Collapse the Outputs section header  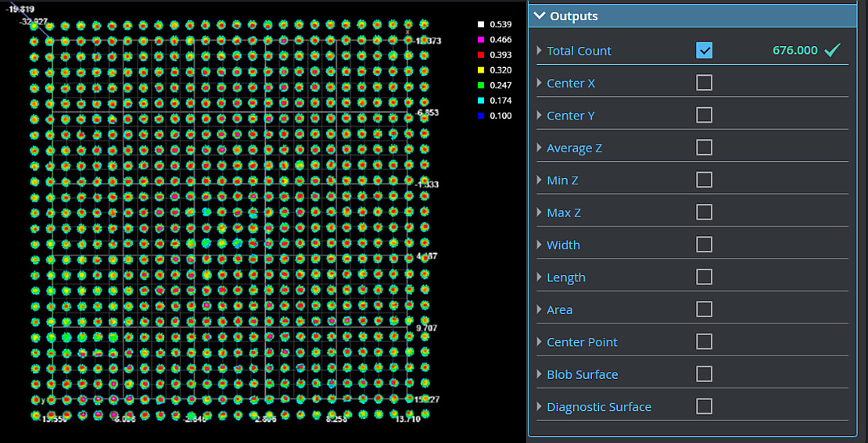pos(540,16)
